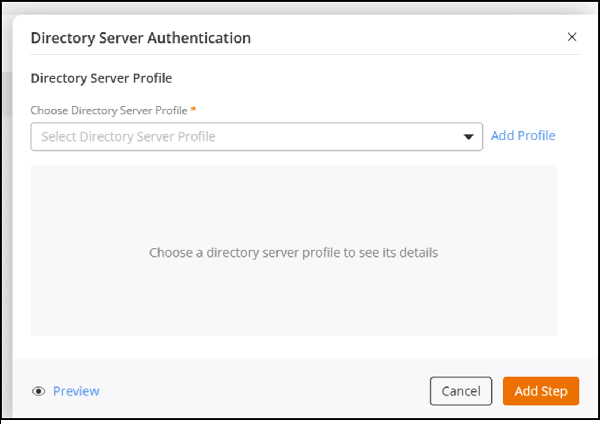Click the orange Add Step button
Image resolution: width=603 pixels, height=424 pixels.
[540, 390]
